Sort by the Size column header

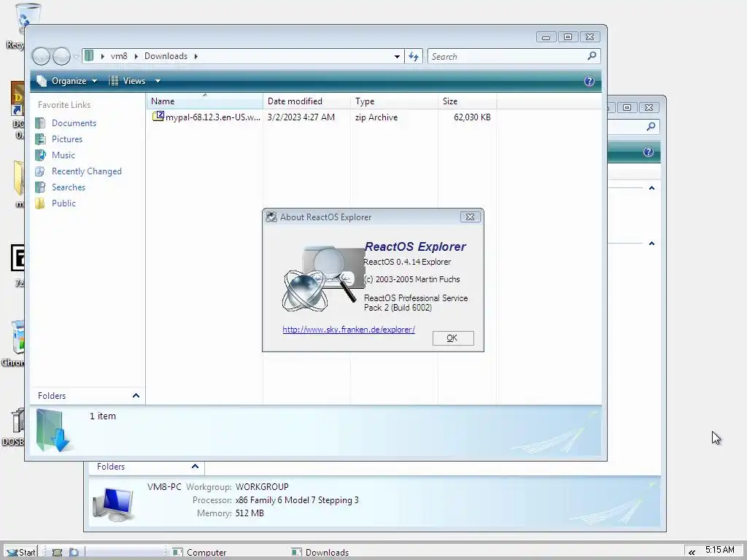(x=467, y=101)
